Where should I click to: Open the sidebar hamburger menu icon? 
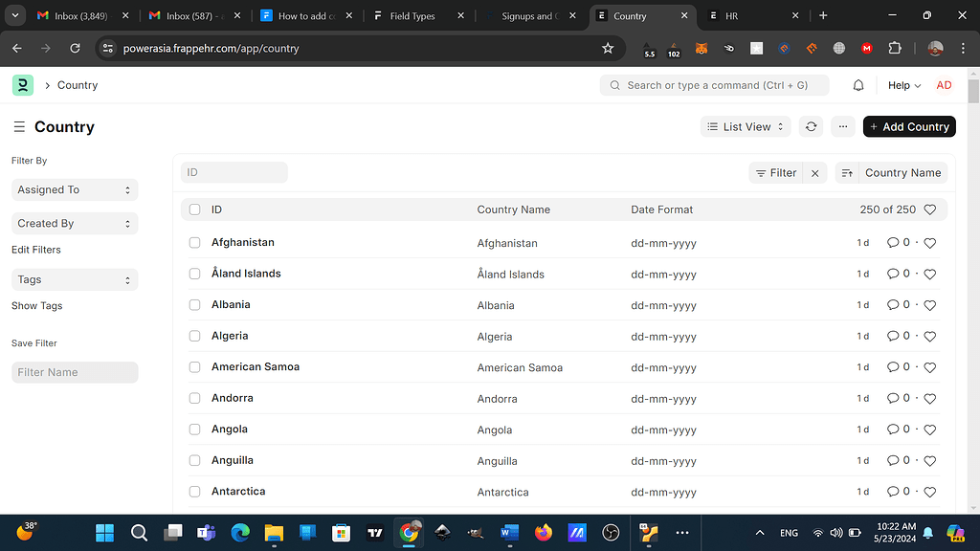click(19, 126)
